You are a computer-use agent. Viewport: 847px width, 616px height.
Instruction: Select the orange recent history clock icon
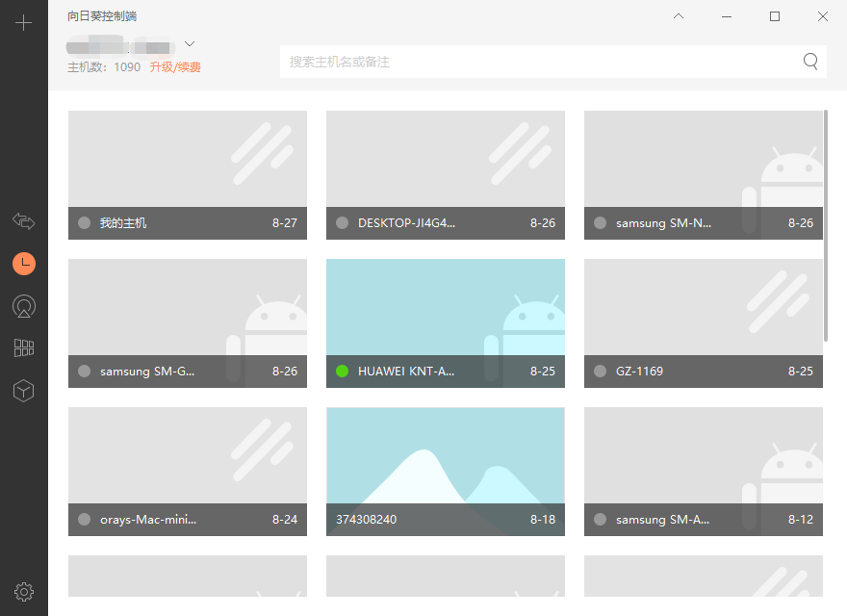coord(24,264)
